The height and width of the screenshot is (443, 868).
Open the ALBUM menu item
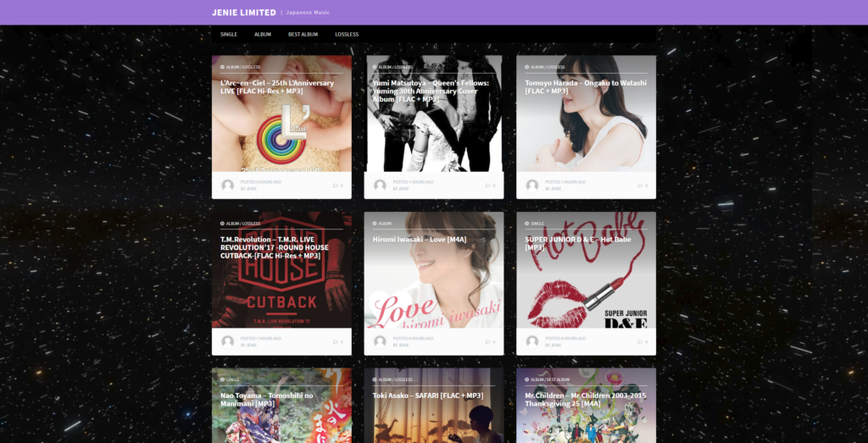[x=263, y=34]
